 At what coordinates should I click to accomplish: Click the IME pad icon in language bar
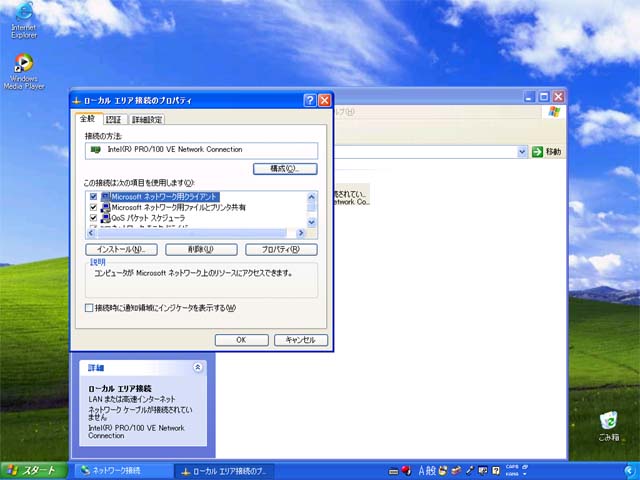(443, 471)
